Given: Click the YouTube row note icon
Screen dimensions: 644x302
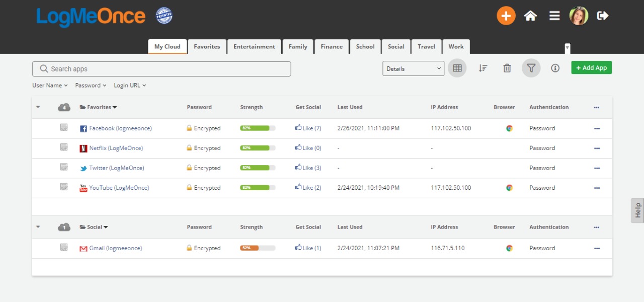Looking at the screenshot, I should [x=64, y=187].
